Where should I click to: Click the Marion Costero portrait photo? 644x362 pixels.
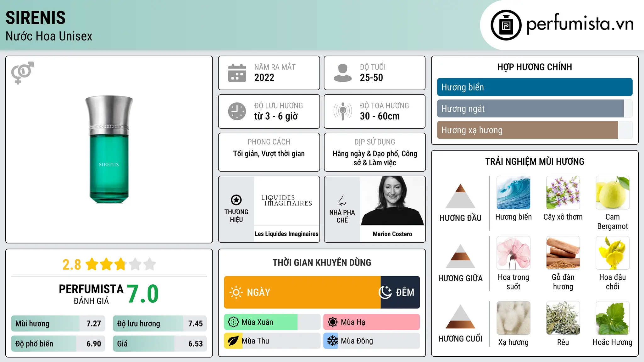(x=392, y=200)
